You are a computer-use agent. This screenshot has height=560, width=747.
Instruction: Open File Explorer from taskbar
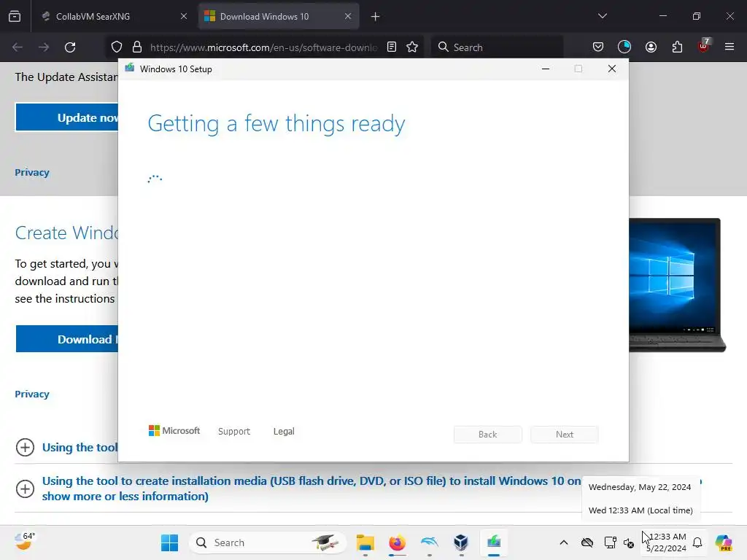tap(365, 542)
